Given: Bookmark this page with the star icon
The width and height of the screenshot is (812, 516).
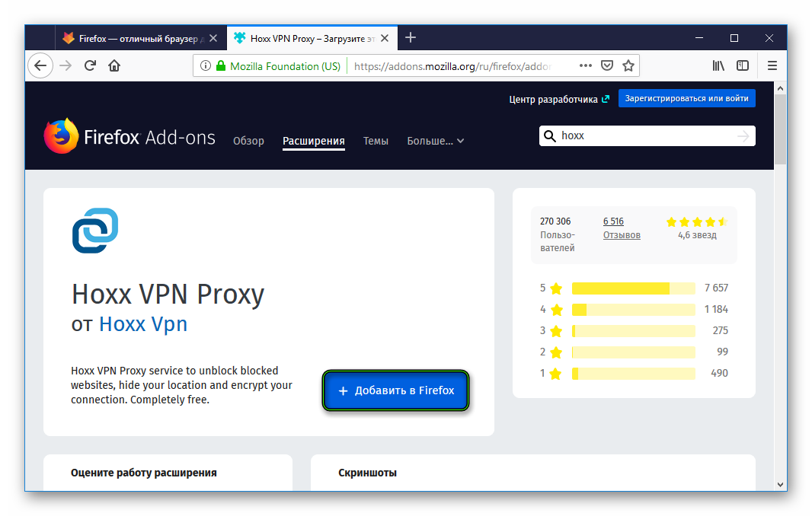Looking at the screenshot, I should point(628,65).
